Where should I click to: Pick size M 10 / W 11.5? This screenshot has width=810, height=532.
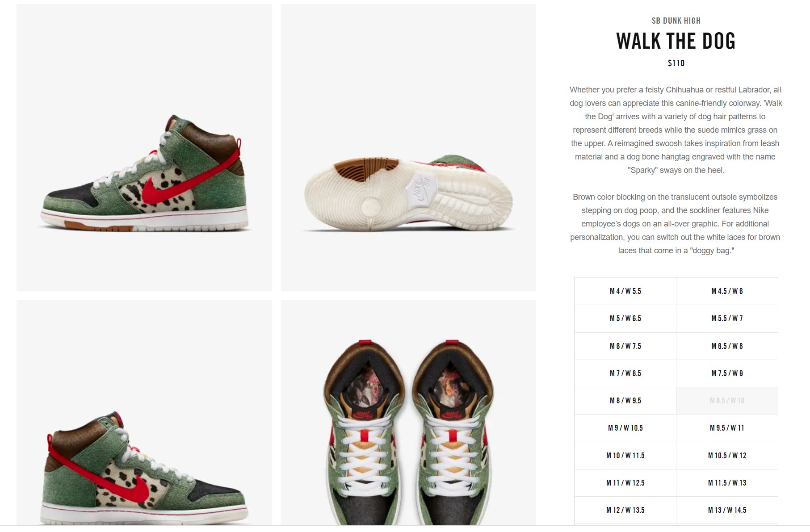tap(625, 456)
